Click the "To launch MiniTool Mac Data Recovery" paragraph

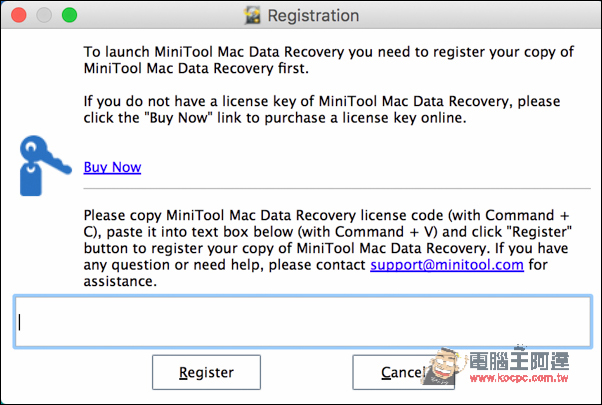[329, 60]
